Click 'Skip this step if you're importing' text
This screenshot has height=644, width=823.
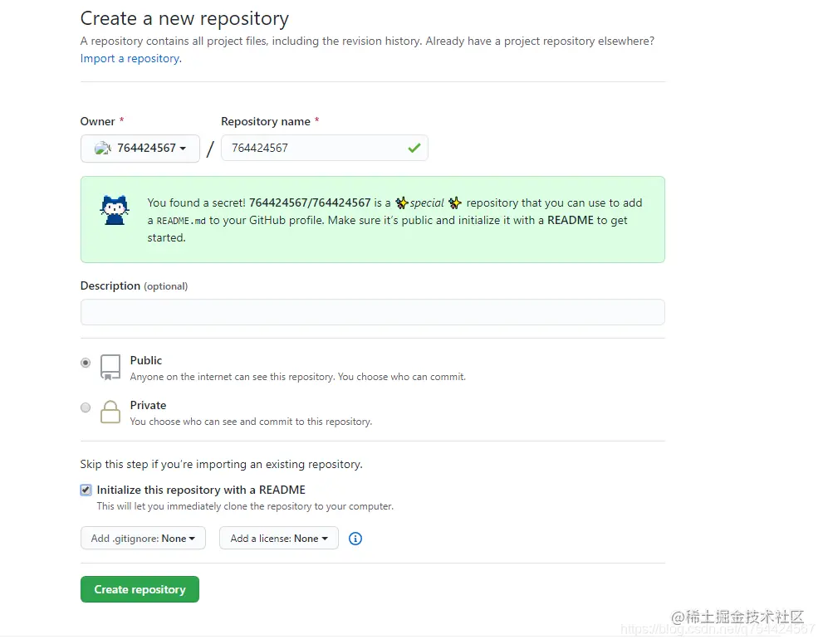tap(222, 464)
